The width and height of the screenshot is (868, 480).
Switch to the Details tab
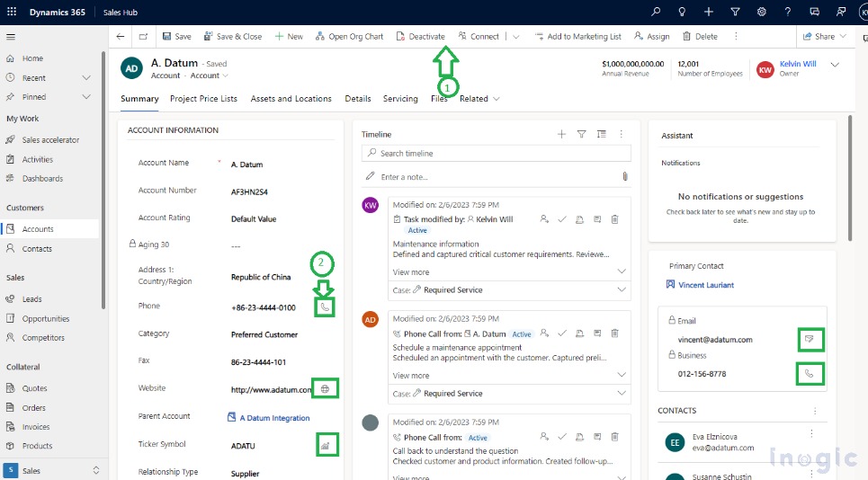pyautogui.click(x=358, y=99)
